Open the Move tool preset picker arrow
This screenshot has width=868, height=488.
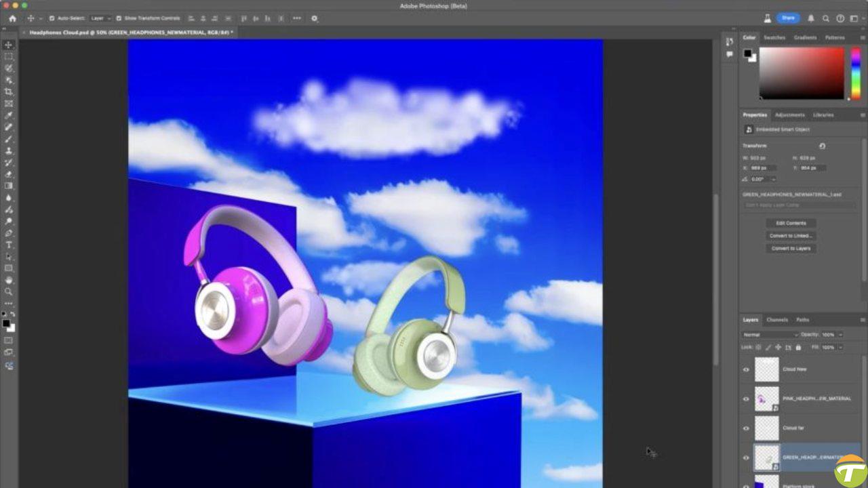[x=40, y=18]
